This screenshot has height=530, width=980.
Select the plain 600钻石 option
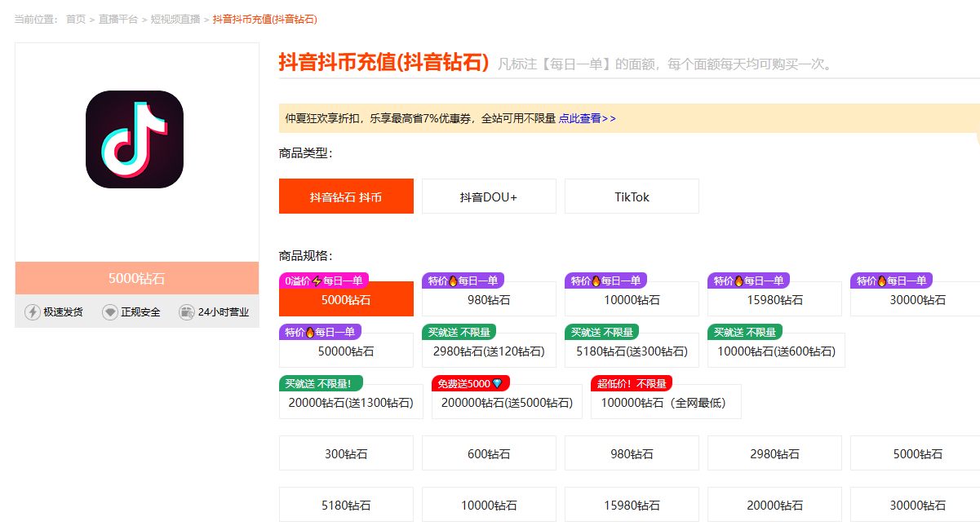point(489,453)
